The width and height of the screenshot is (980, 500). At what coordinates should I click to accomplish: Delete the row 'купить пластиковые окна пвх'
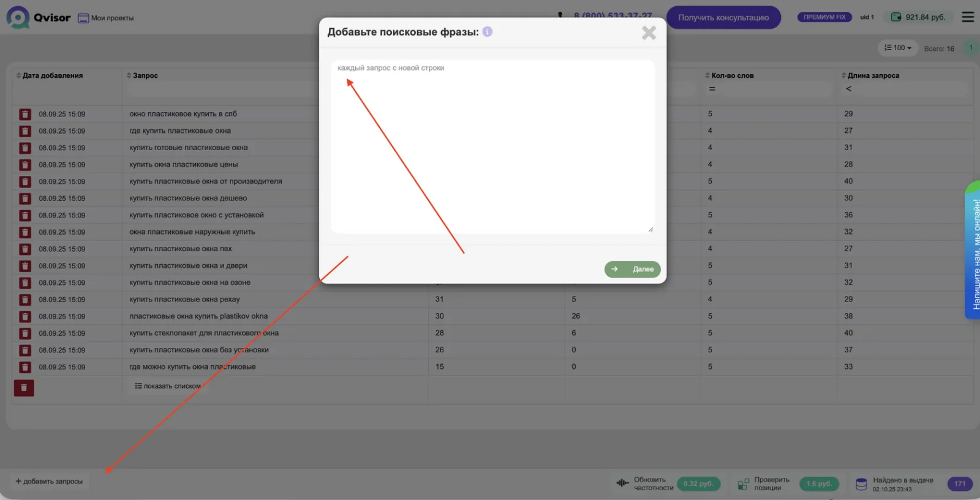[x=25, y=249]
